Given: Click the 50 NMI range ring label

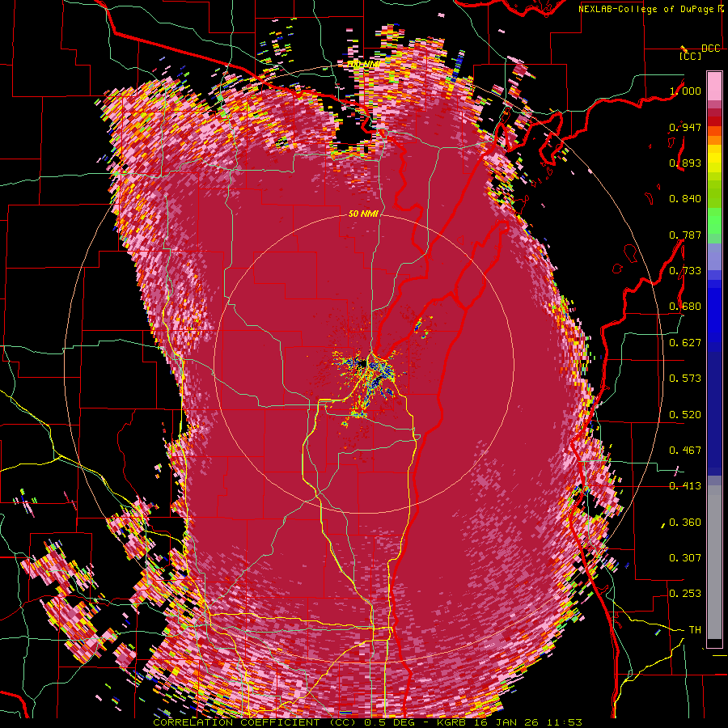Looking at the screenshot, I should tap(363, 214).
